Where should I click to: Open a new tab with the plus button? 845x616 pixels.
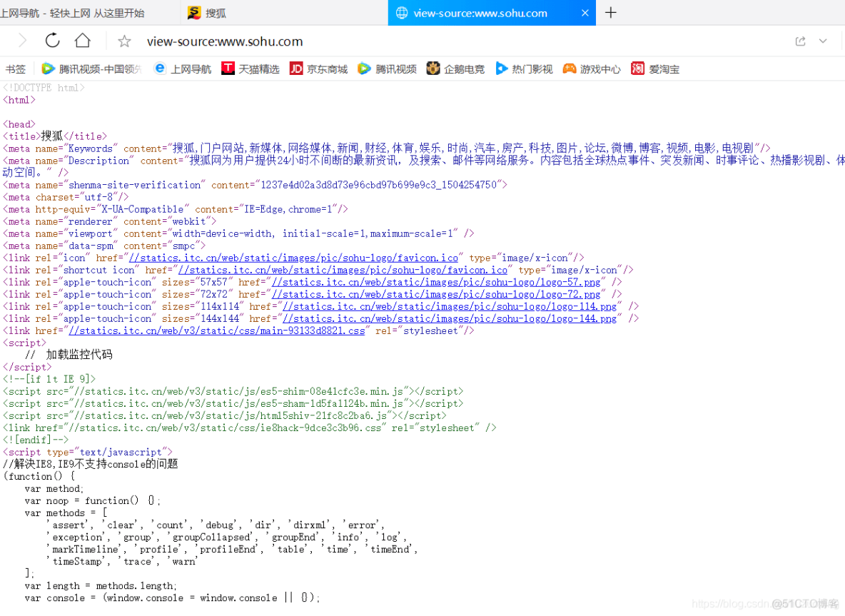click(x=611, y=12)
